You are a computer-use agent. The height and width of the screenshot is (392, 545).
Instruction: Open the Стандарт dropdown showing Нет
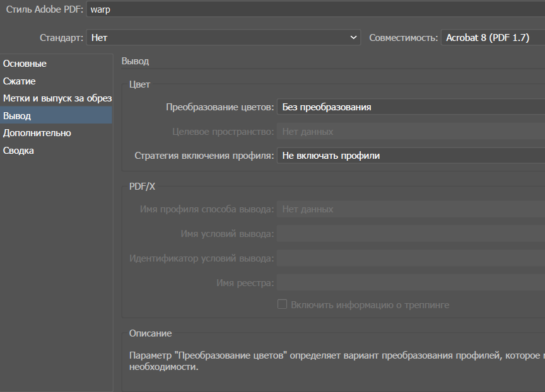click(221, 38)
